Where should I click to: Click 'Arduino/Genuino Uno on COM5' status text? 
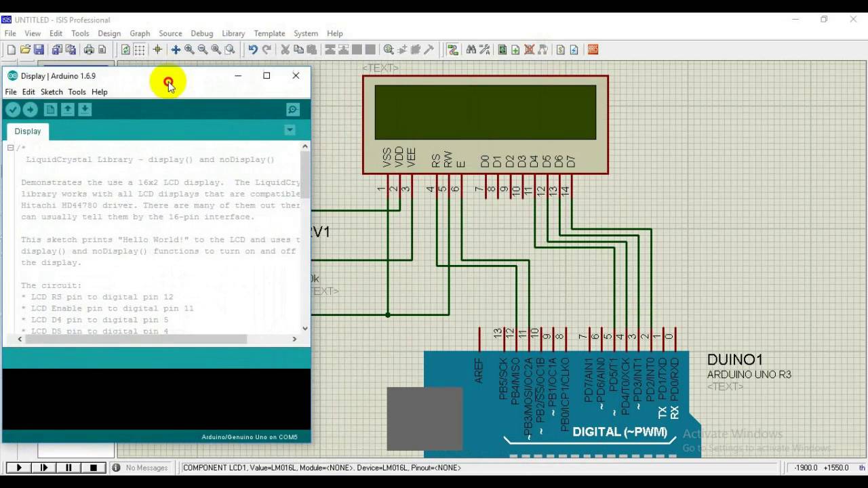[250, 437]
